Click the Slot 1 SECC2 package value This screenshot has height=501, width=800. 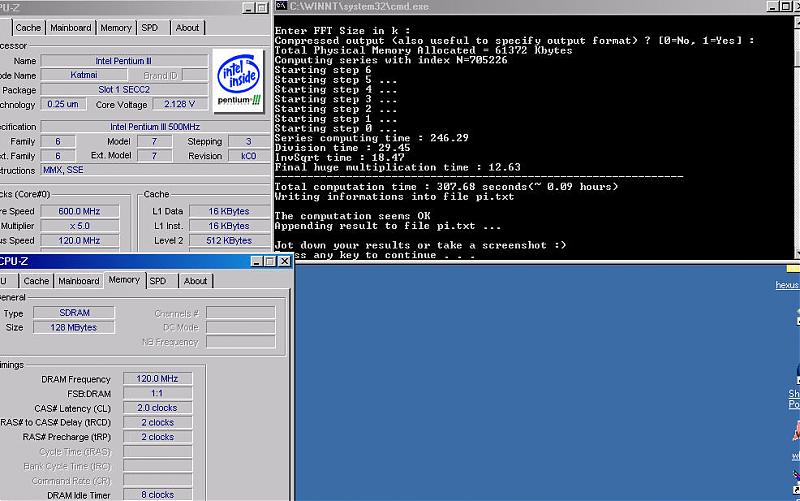(x=124, y=89)
